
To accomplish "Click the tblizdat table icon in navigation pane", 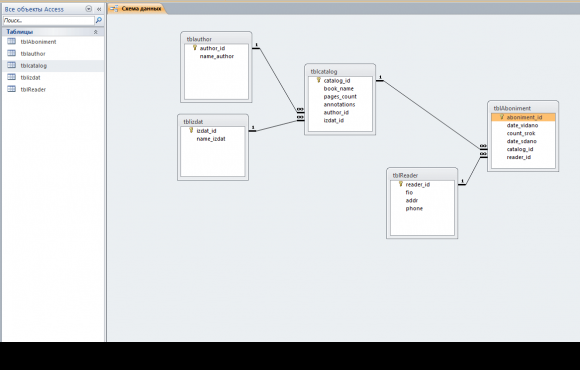I will [11, 77].
